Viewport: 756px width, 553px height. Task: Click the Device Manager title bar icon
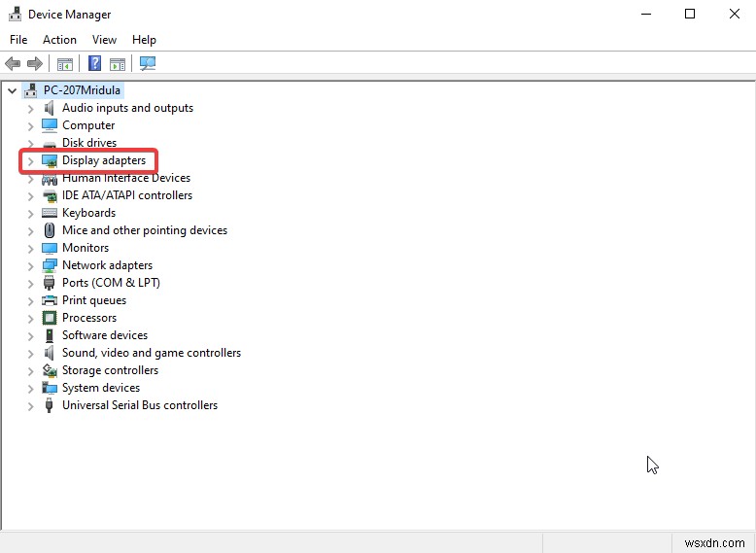15,14
